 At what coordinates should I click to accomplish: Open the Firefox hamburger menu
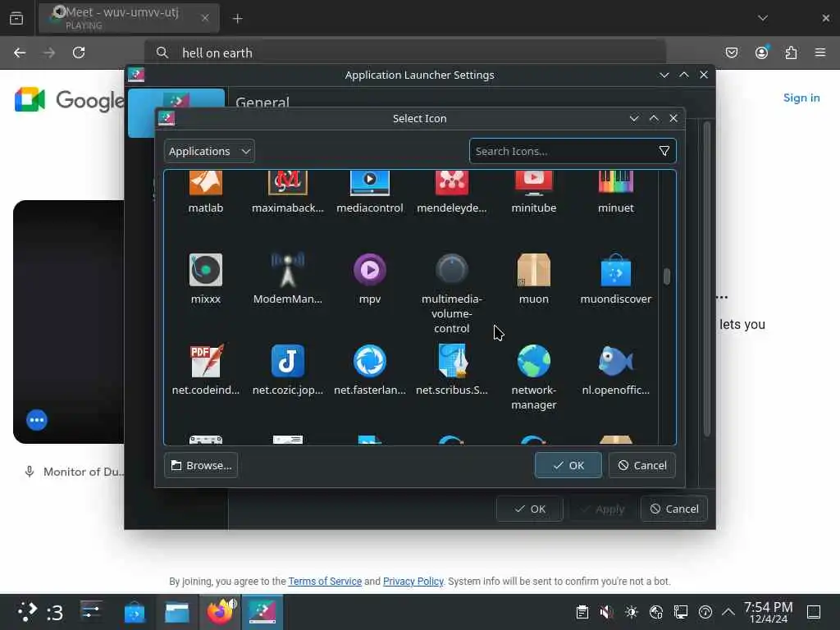tap(820, 52)
